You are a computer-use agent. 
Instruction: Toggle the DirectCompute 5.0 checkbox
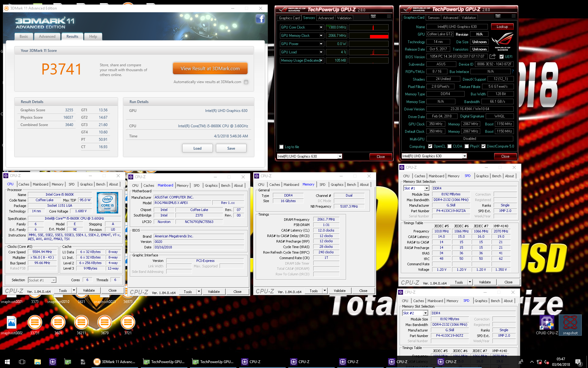[x=483, y=146]
